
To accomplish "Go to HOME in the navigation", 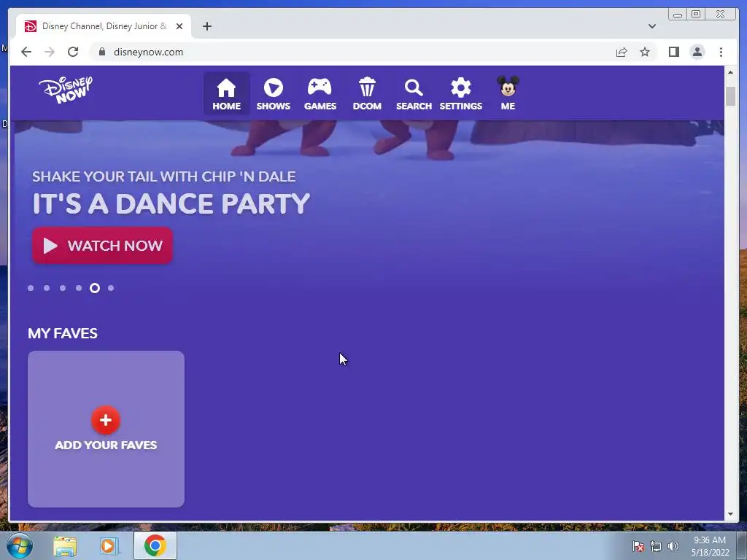I will [226, 93].
